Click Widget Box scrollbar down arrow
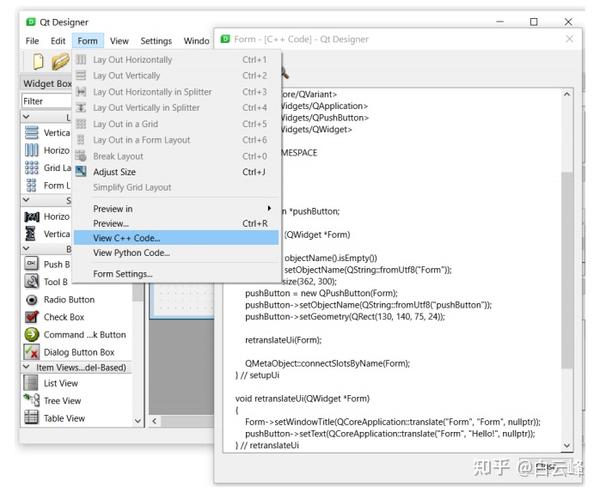Viewport: 600px width, 493px height. pos(138,421)
